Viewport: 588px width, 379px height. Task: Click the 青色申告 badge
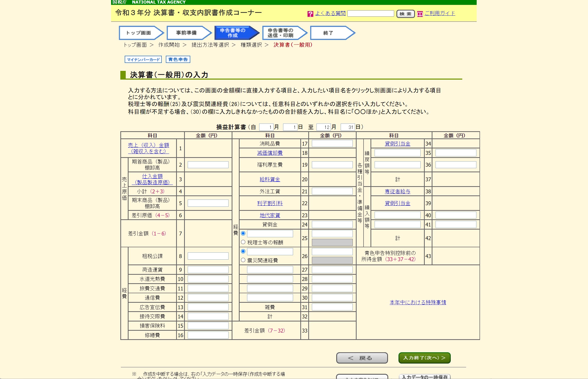coord(178,59)
